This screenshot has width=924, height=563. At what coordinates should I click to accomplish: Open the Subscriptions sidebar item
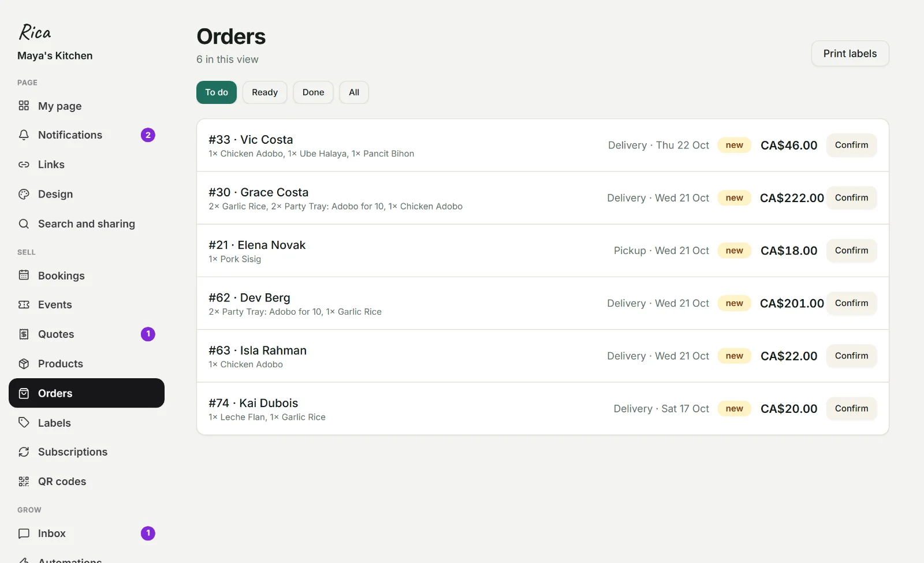(87, 452)
